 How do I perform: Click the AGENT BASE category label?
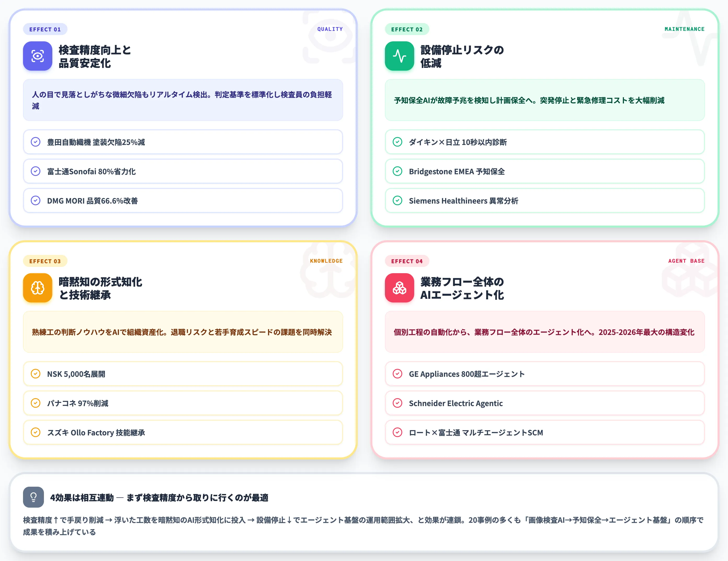click(686, 261)
